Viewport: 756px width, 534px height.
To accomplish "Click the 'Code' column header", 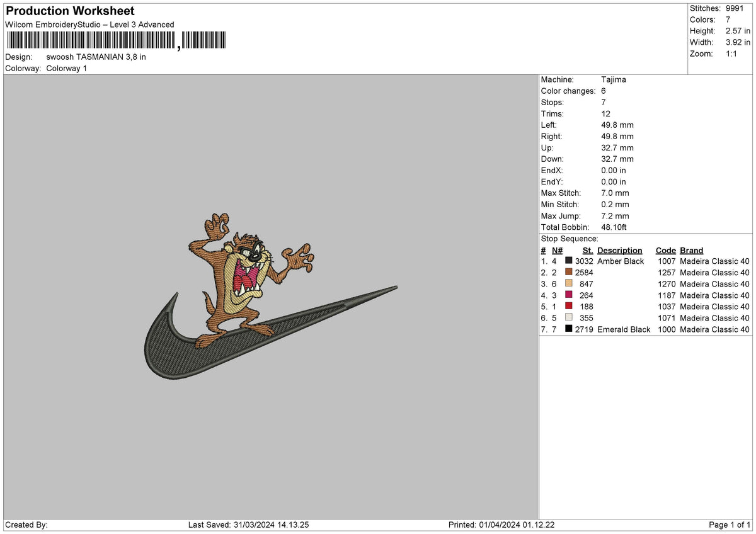I will pyautogui.click(x=665, y=251).
